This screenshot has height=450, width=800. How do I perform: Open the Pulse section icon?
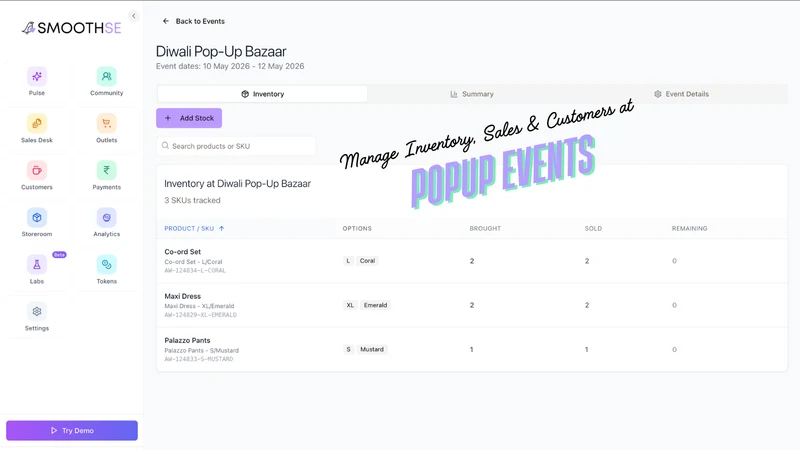[37, 77]
